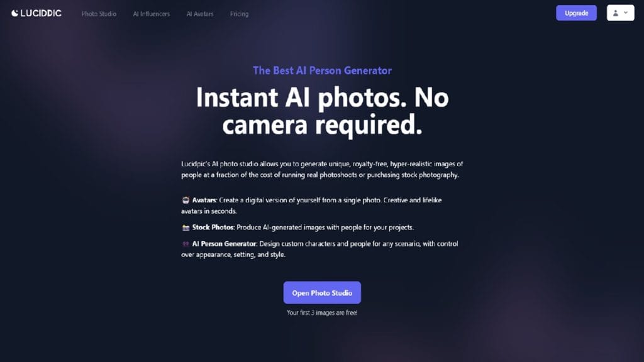644x362 pixels.
Task: Click the AI Person Generator emoji icon
Action: click(186, 244)
